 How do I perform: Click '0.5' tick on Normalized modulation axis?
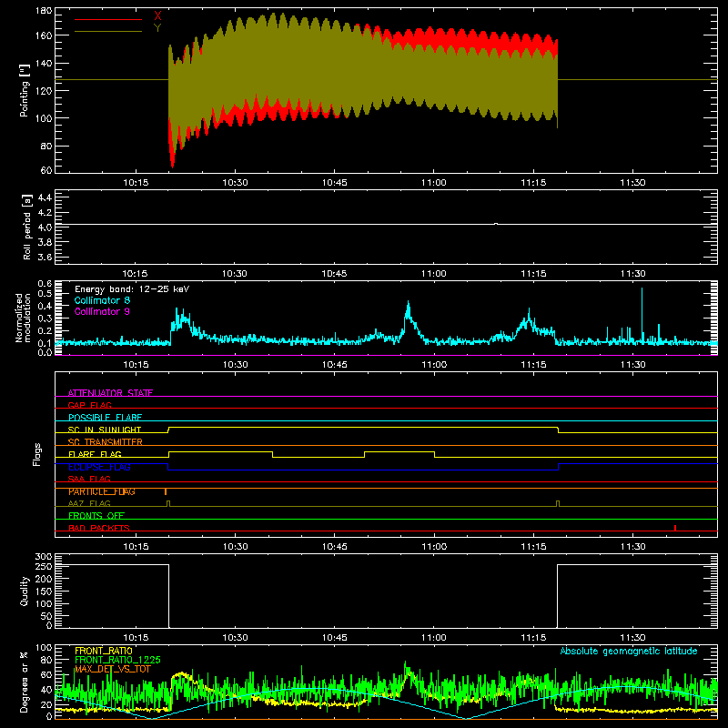45,293
